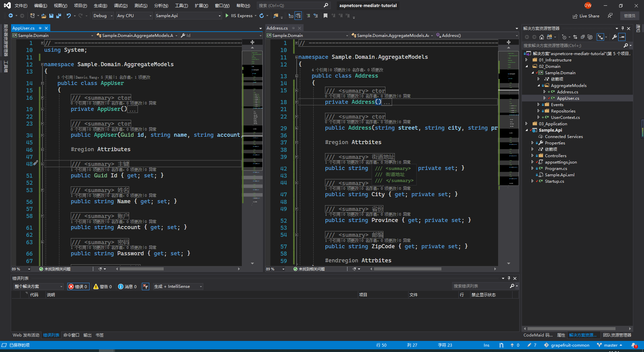Screen dimensions: 644x352
Task: Expand the 01_Infrastructure folder node
Action: tap(527, 60)
